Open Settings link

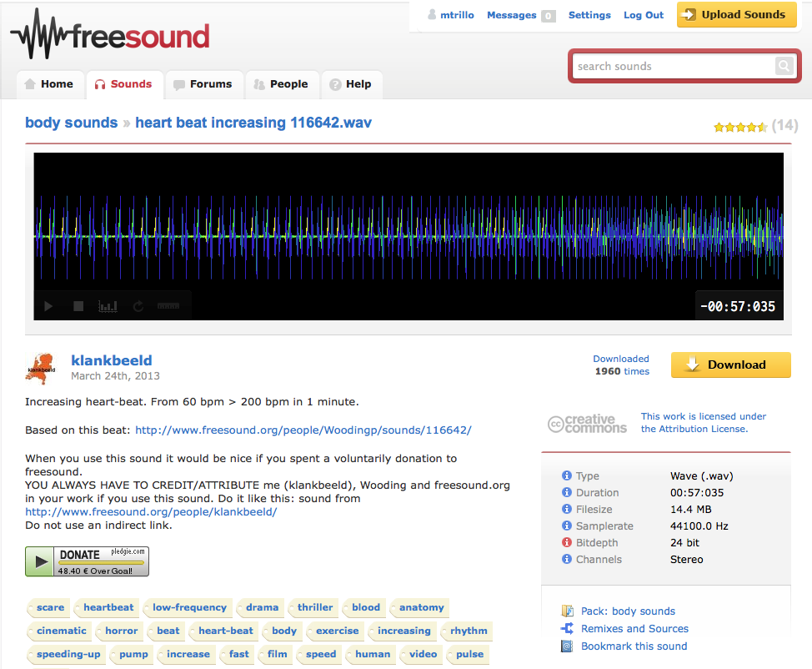click(589, 15)
